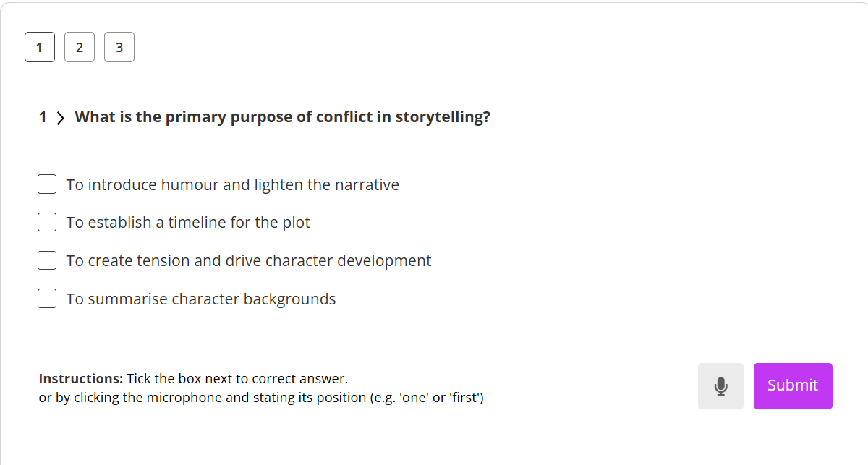The height and width of the screenshot is (465, 868).
Task: Click the chevron arrow beside question number
Action: 61,118
